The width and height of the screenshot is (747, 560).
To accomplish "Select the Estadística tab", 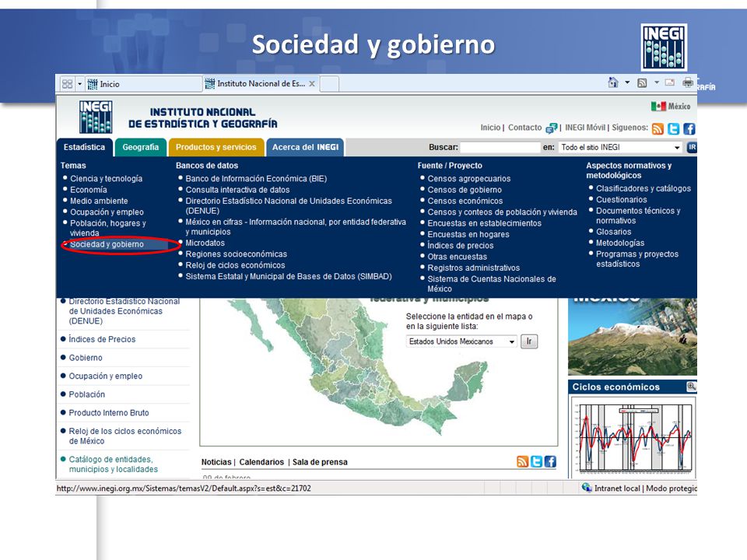I will [84, 147].
